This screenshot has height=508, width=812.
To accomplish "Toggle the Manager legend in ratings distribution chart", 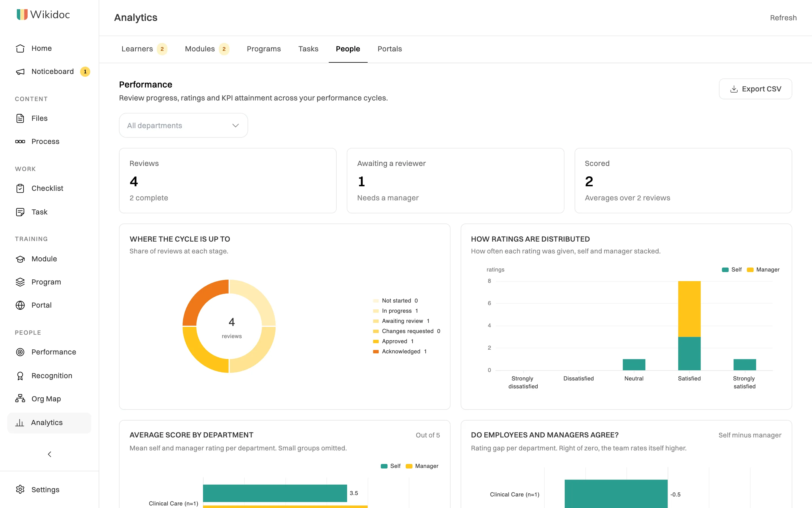I will pos(763,270).
